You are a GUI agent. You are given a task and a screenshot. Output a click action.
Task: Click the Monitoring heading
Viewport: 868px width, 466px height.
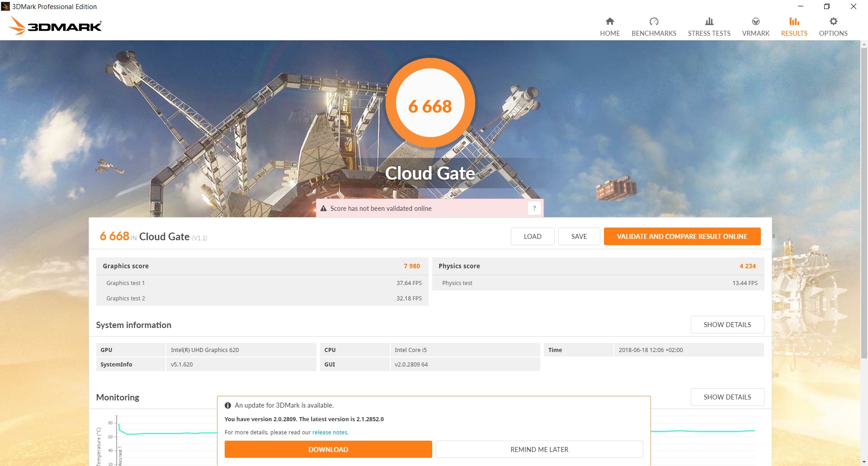[118, 397]
